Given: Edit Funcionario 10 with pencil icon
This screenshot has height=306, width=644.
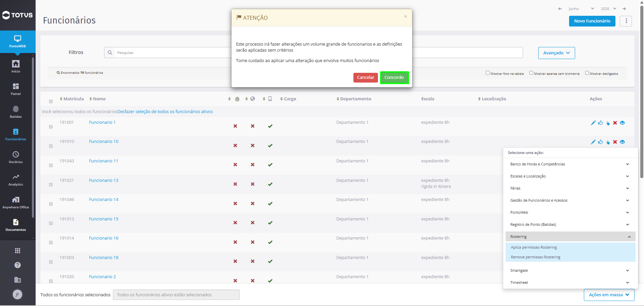Looking at the screenshot, I should coord(593,142).
